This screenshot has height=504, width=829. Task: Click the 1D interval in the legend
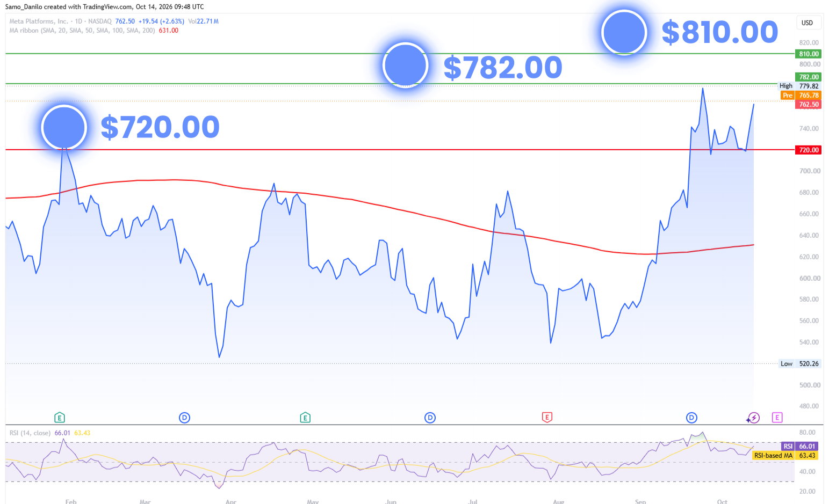point(78,21)
